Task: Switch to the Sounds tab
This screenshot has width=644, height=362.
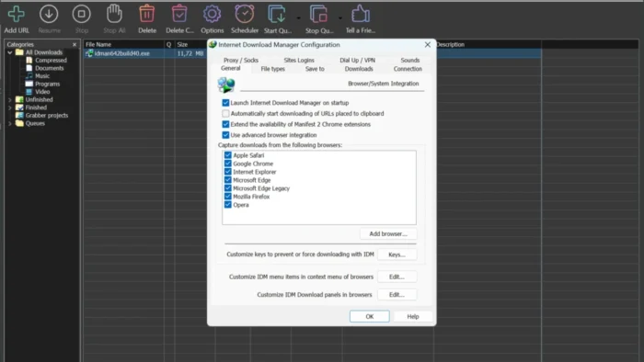Action: pyautogui.click(x=410, y=60)
